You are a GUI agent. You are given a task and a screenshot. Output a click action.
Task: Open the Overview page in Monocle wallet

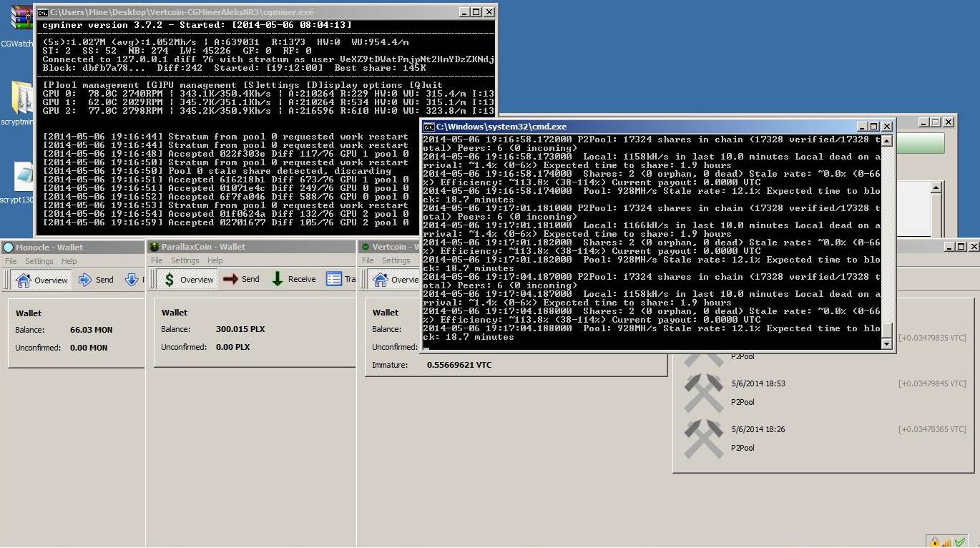pyautogui.click(x=42, y=280)
